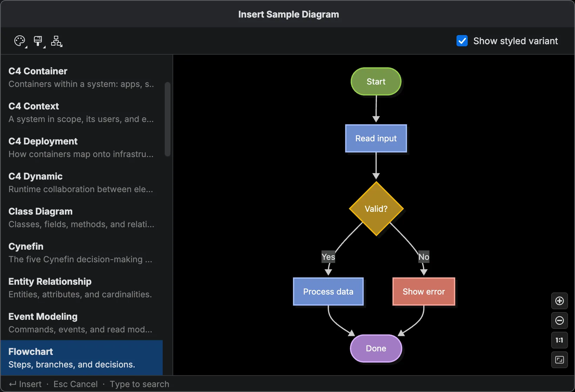Screen dimensions: 575x392
Task: Select the highlighted Flowchart sample
Action: click(82, 358)
